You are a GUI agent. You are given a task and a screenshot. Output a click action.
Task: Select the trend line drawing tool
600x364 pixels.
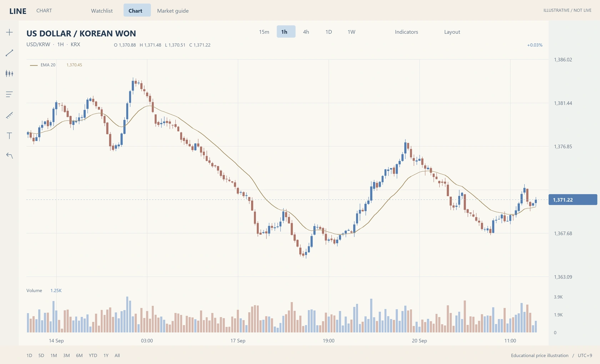[x=9, y=53]
